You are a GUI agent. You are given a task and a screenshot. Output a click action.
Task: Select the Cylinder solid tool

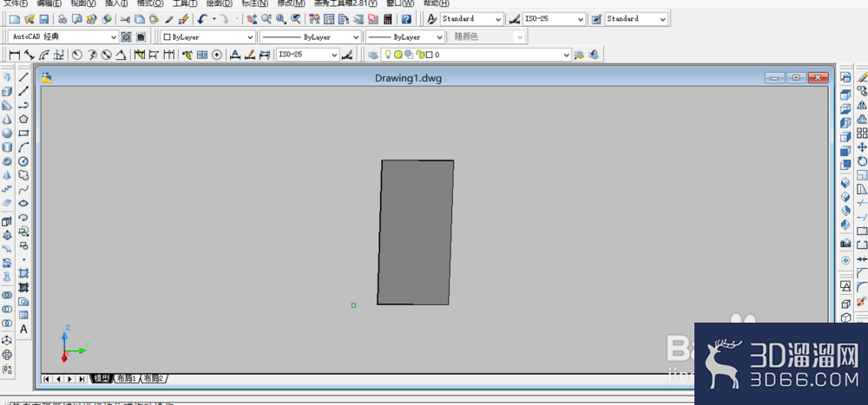tap(7, 147)
